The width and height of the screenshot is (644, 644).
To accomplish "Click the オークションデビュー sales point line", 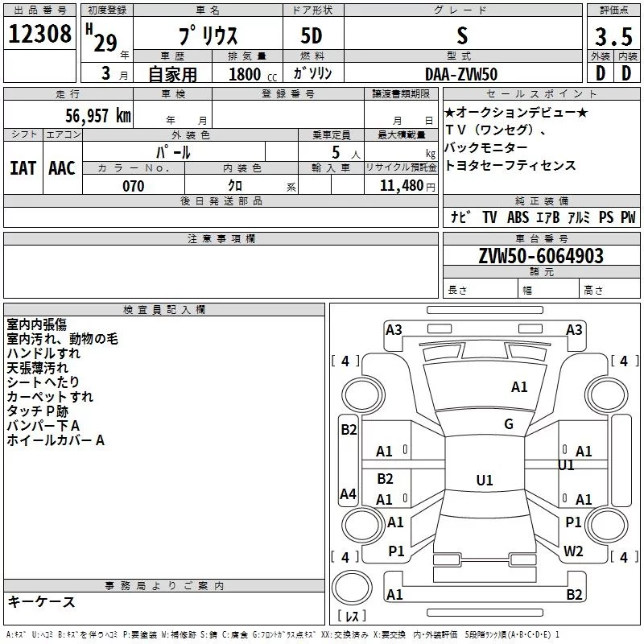I will pyautogui.click(x=516, y=112).
